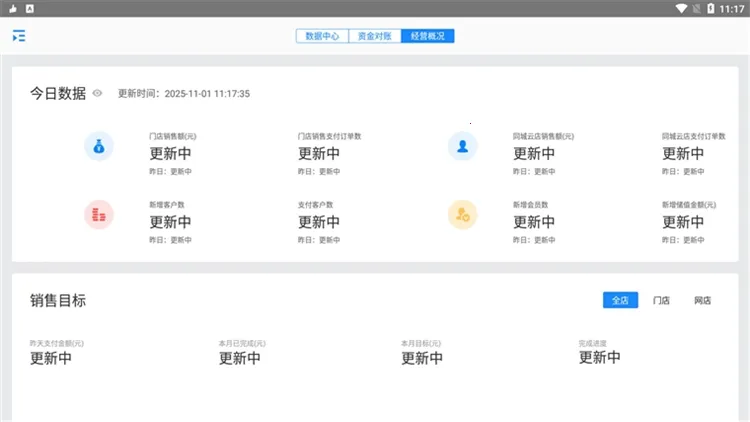The width and height of the screenshot is (750, 422).
Task: Click the 更新时间 timestamp text
Action: [184, 94]
